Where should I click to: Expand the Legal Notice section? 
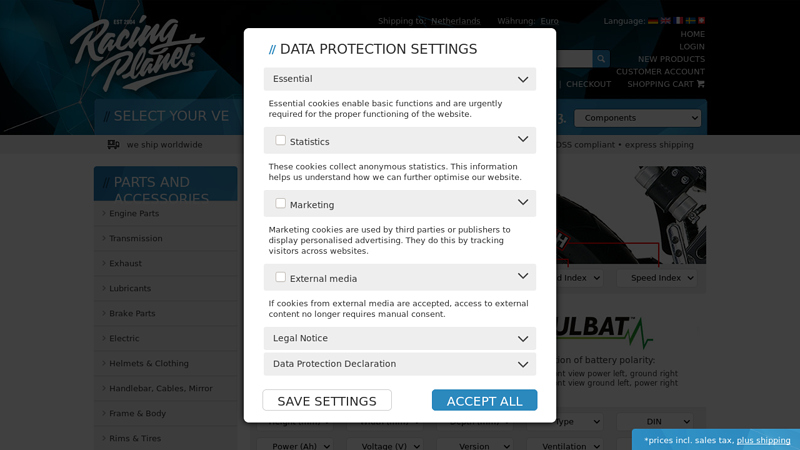pyautogui.click(x=400, y=338)
